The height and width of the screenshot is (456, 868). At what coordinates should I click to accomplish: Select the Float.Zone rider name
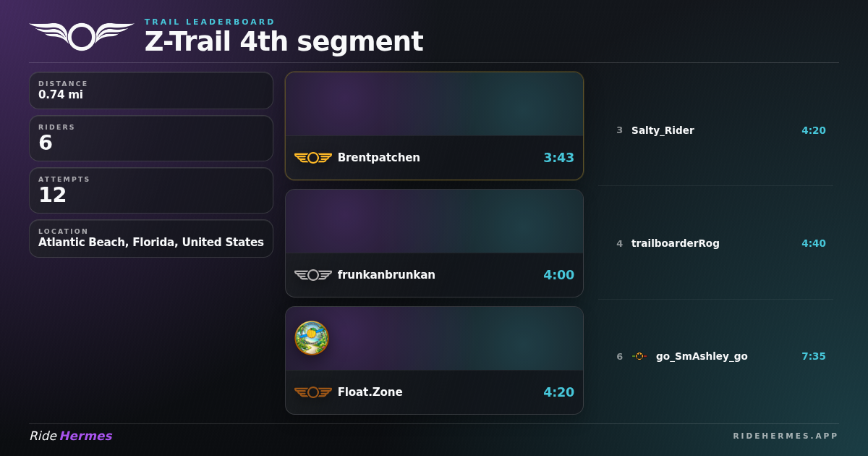370,392
